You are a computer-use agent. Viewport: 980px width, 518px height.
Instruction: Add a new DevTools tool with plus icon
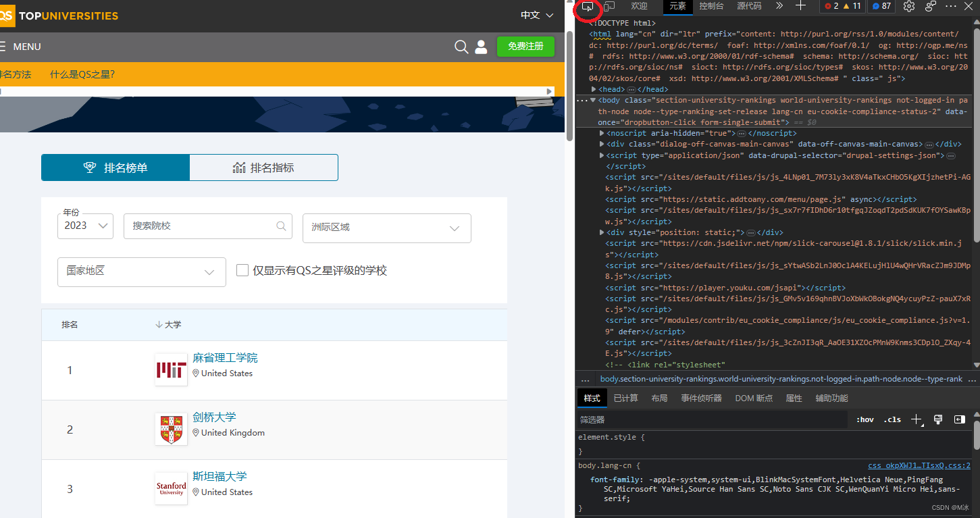coord(800,6)
